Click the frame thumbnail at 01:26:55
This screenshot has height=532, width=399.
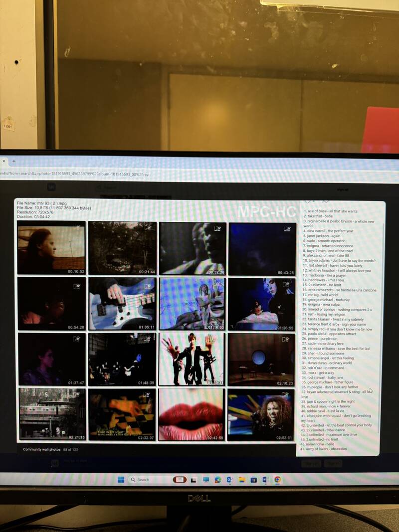pyautogui.click(x=261, y=304)
